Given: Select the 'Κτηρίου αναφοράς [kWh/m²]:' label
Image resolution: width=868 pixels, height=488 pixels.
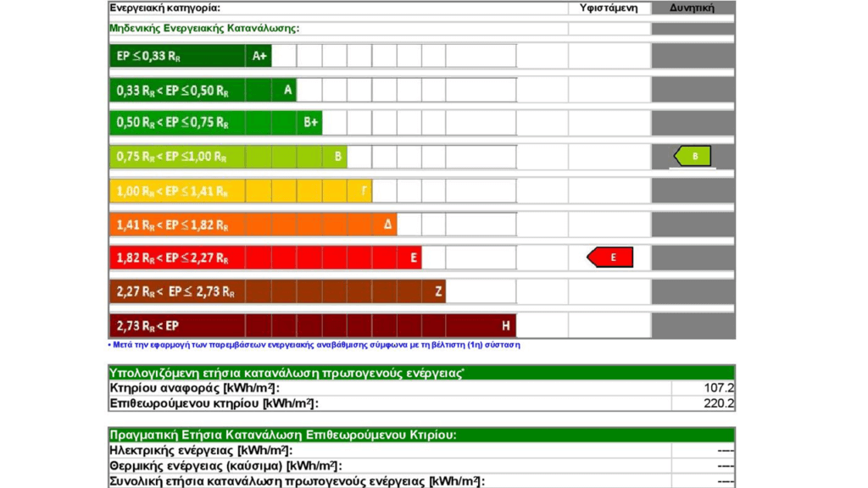Looking at the screenshot, I should point(194,388).
